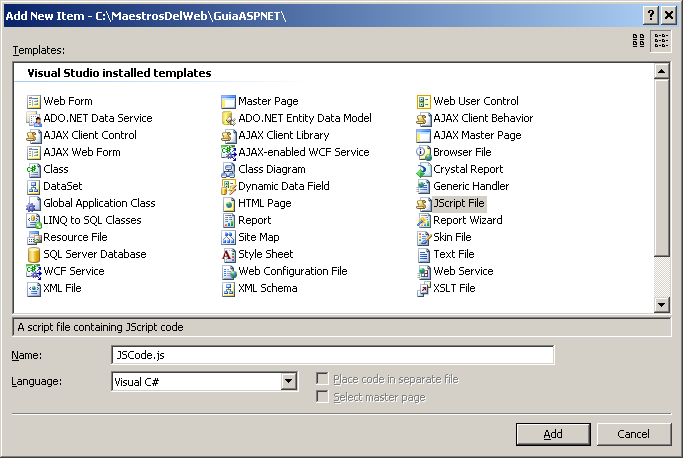683x458 pixels.
Task: Switch to small icons view
Action: (661, 41)
